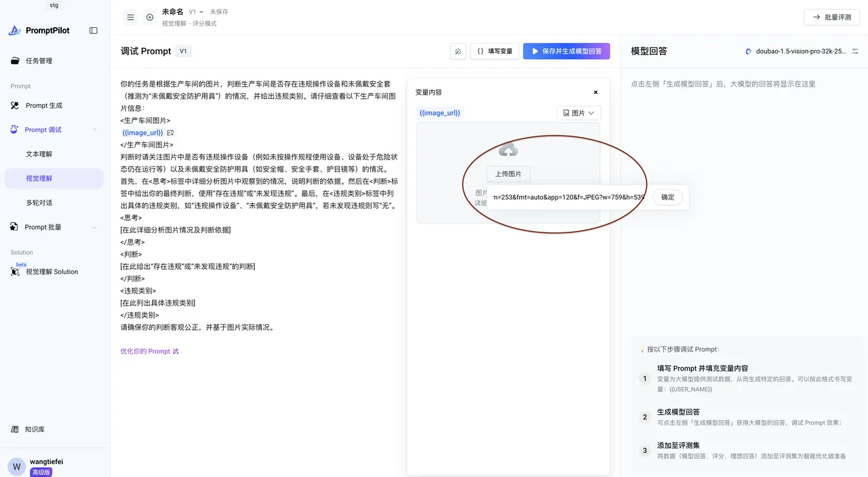The image size is (868, 477).
Task: Click step 2 生成模型回答 heading
Action: click(678, 412)
